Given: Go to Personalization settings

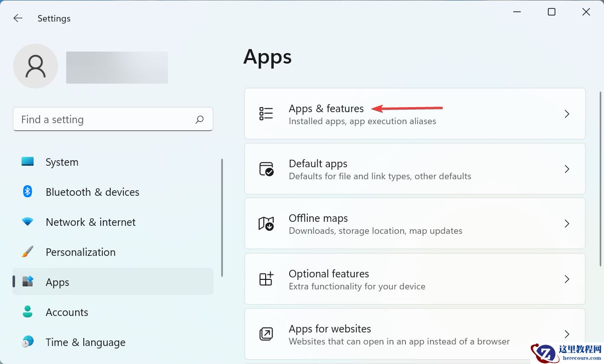Looking at the screenshot, I should click(80, 252).
